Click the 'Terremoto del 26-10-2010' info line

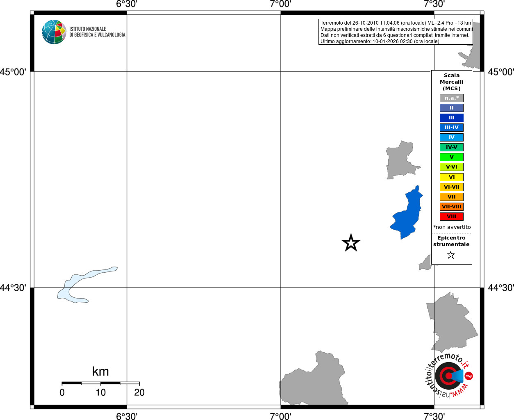(396, 23)
